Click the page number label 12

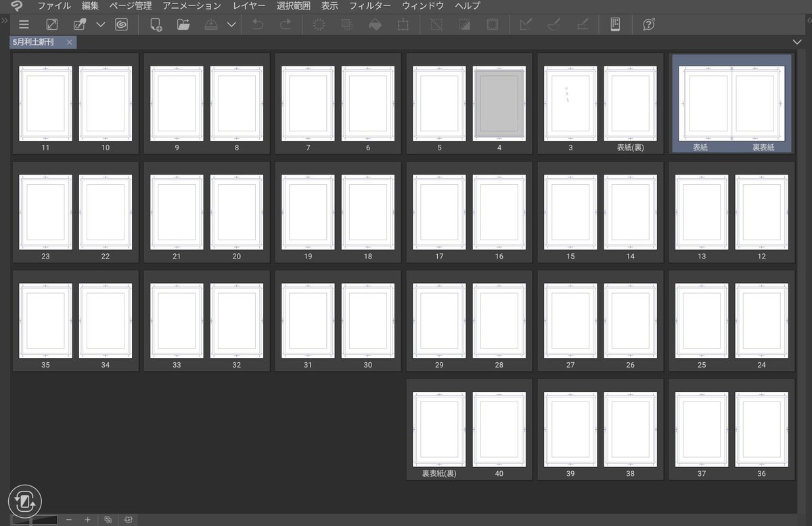click(761, 257)
